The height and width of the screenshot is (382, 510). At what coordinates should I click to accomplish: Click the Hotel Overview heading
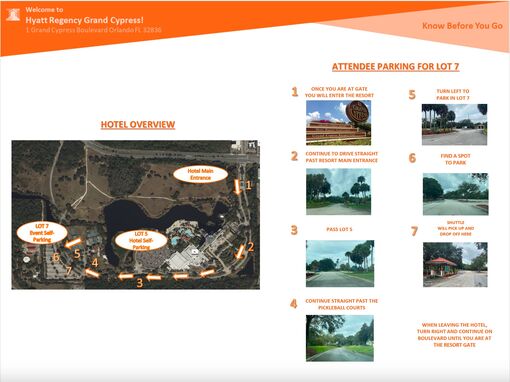[138, 125]
